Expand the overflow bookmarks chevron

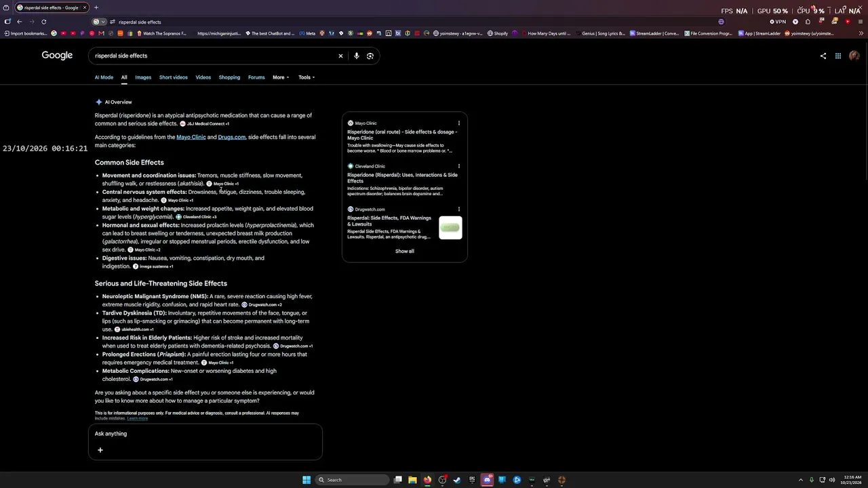[862, 33]
